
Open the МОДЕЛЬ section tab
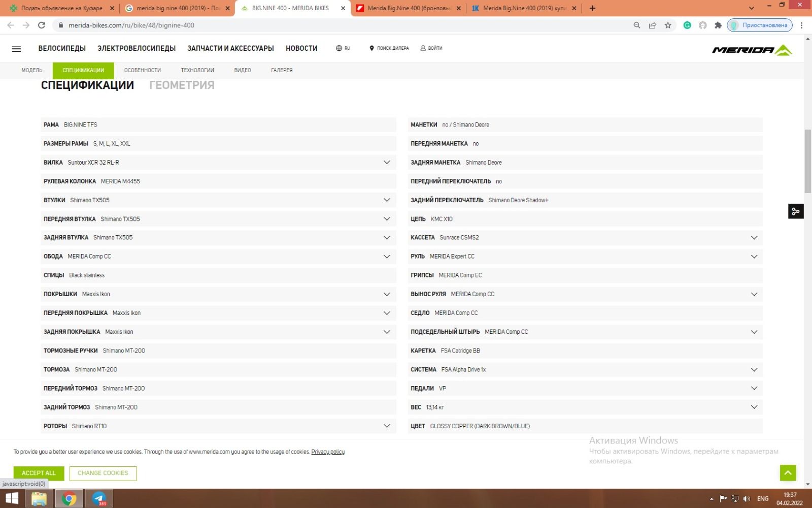coord(32,71)
